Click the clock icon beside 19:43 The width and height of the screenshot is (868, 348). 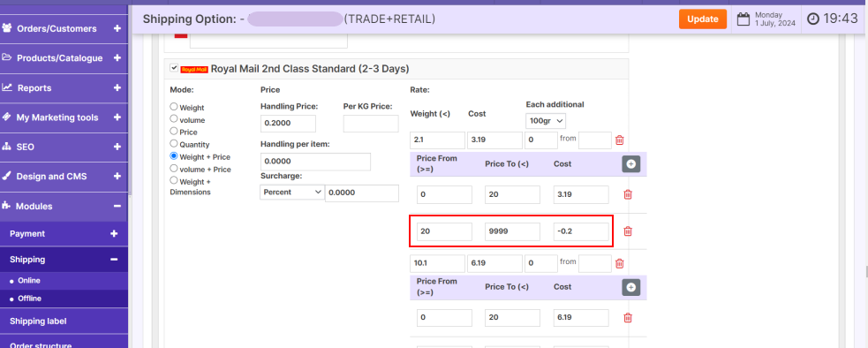pos(812,19)
